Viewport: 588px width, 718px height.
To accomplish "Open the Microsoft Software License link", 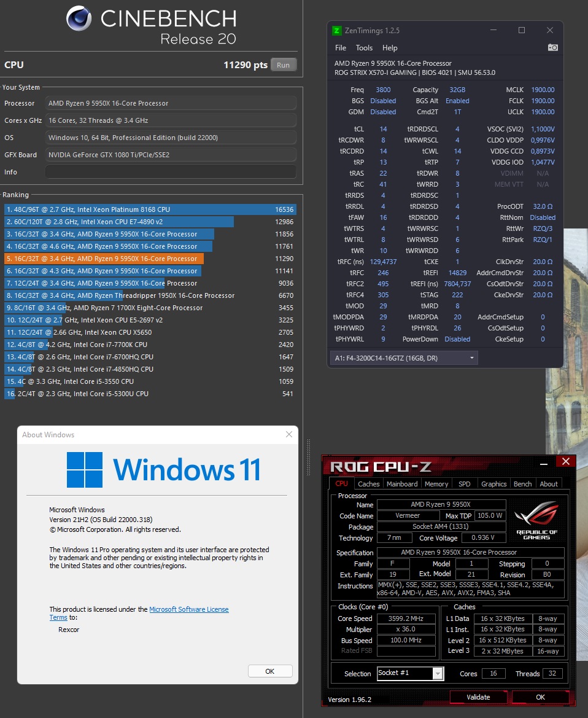I will point(189,609).
